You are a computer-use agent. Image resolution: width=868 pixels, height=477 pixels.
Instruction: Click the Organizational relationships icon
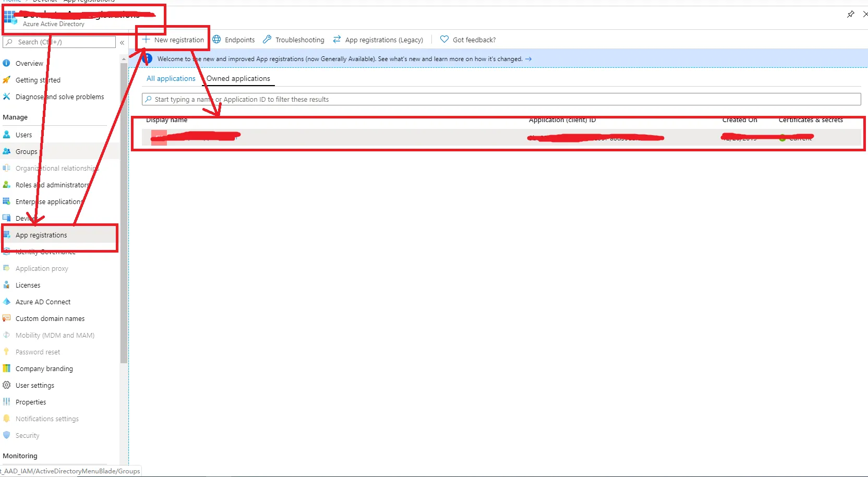[6, 168]
